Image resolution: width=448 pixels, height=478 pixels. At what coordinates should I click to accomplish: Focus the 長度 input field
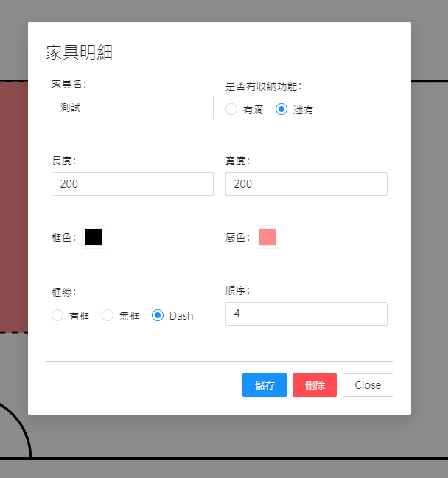(x=133, y=184)
